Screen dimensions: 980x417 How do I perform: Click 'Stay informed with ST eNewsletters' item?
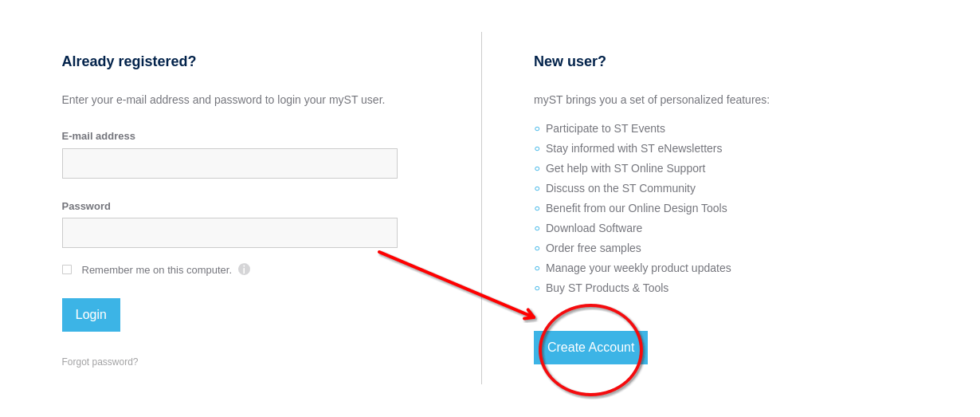[633, 148]
